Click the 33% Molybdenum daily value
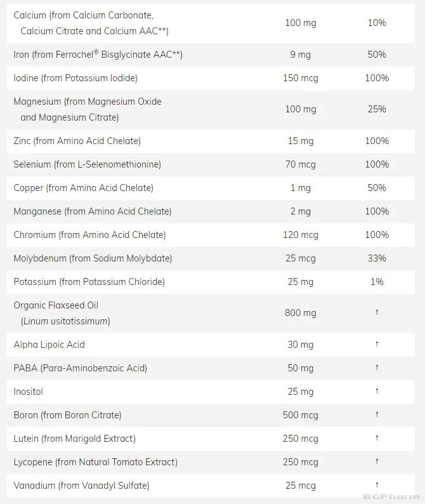 click(376, 258)
